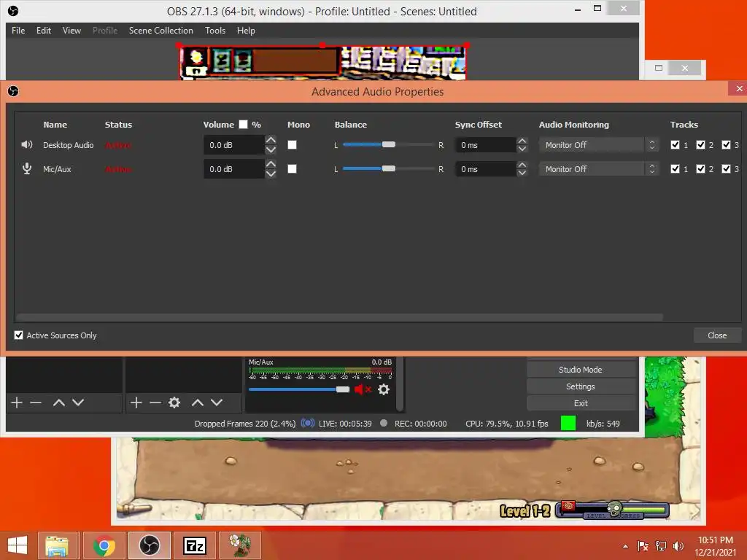The height and width of the screenshot is (560, 747).
Task: Open File Explorer from the taskbar
Action: 57,545
